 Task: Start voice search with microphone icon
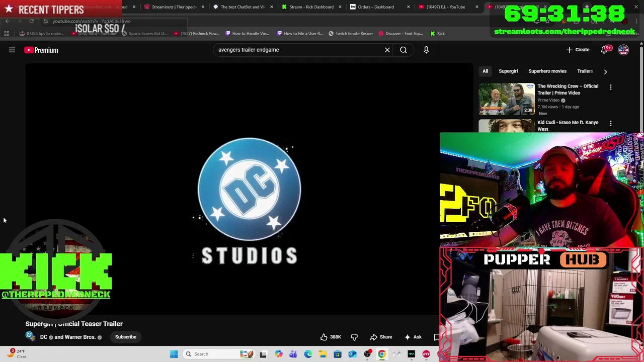click(426, 50)
